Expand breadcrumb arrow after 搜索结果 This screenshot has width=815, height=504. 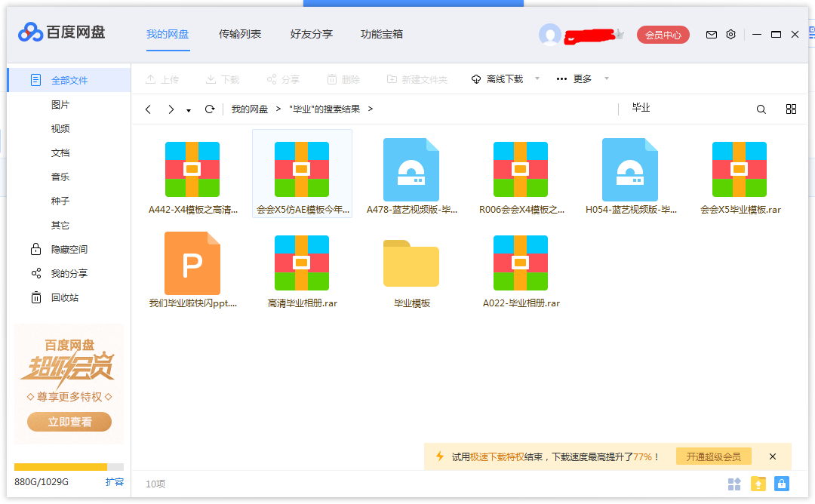pos(370,109)
